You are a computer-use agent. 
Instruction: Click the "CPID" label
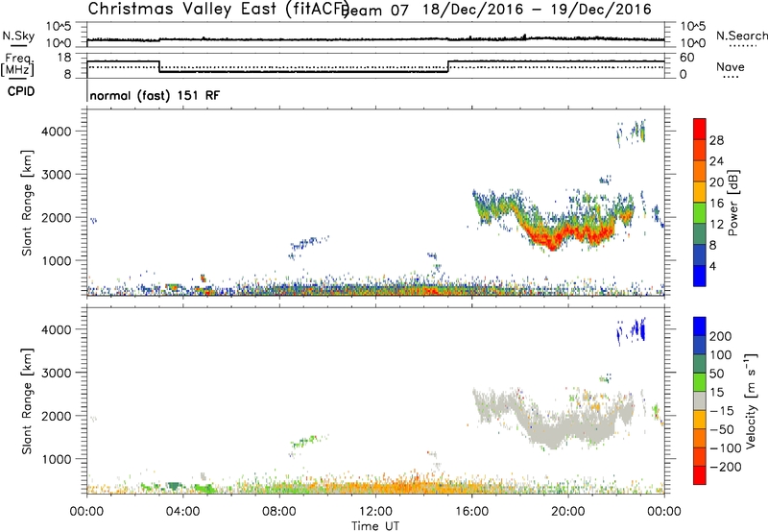coord(21,91)
